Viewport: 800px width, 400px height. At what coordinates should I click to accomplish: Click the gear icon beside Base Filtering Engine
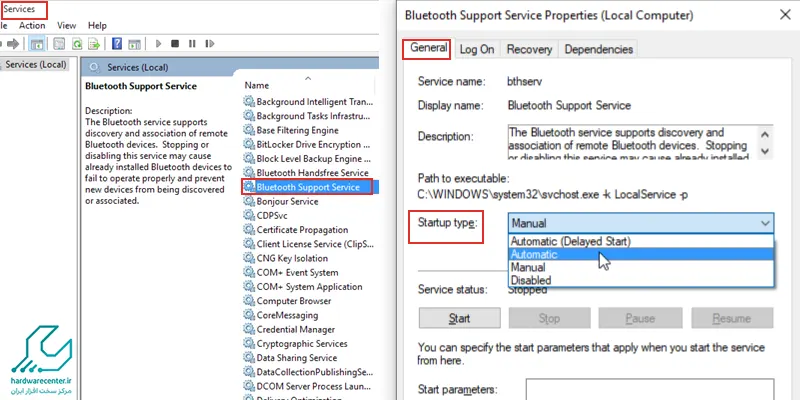(249, 130)
